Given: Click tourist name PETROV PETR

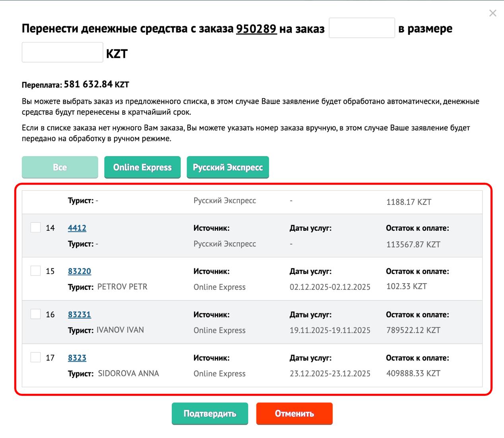Looking at the screenshot, I should point(122,287).
